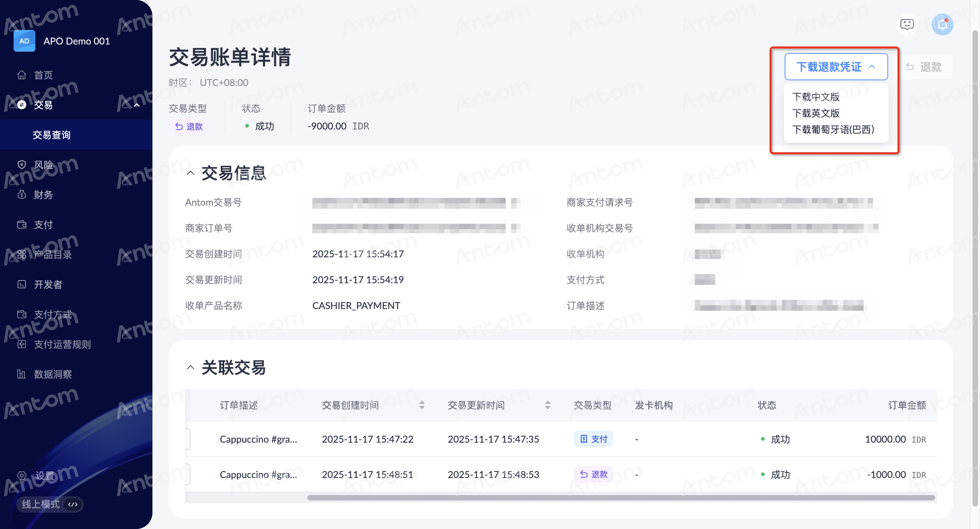Collapse the 下载退款凭证 dropdown

point(836,67)
